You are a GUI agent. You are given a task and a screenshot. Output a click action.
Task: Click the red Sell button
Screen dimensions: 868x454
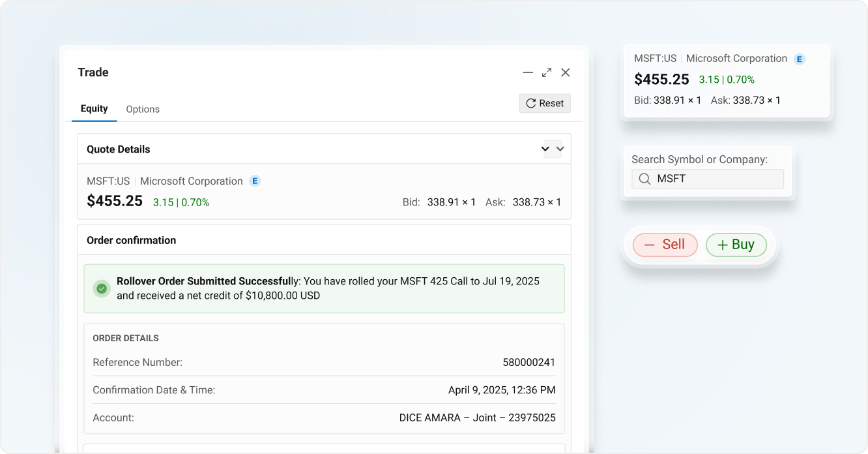[665, 245]
